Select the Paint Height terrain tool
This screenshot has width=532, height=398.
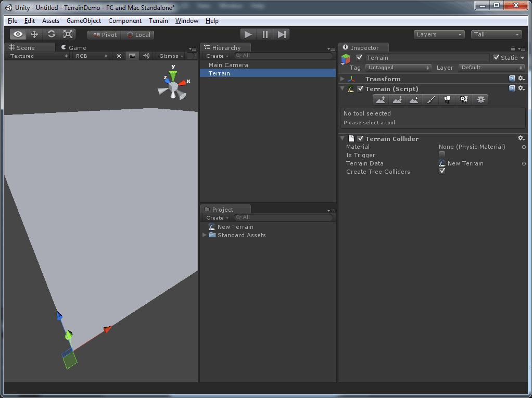[x=397, y=99]
